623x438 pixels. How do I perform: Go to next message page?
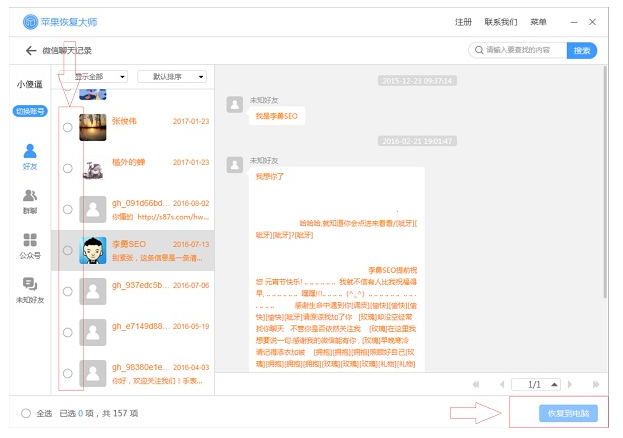(570, 384)
